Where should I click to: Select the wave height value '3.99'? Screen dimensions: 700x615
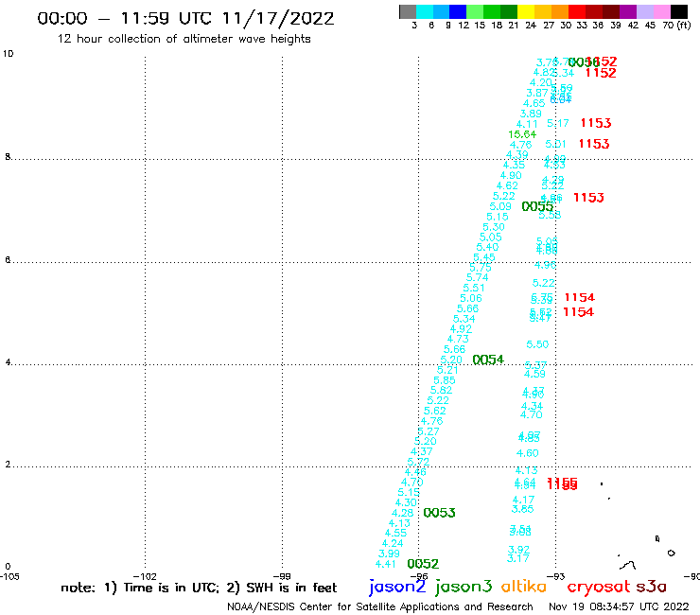tap(389, 553)
